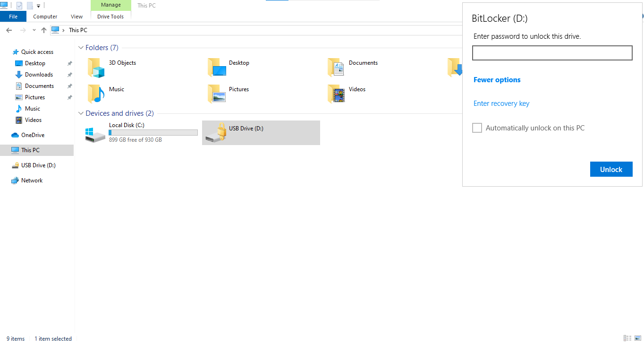The image size is (644, 344).
Task: Click the Manage contextual tab header
Action: [x=111, y=5]
